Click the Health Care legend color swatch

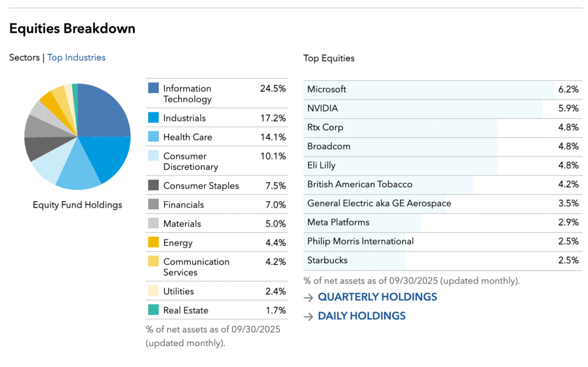pyautogui.click(x=153, y=136)
